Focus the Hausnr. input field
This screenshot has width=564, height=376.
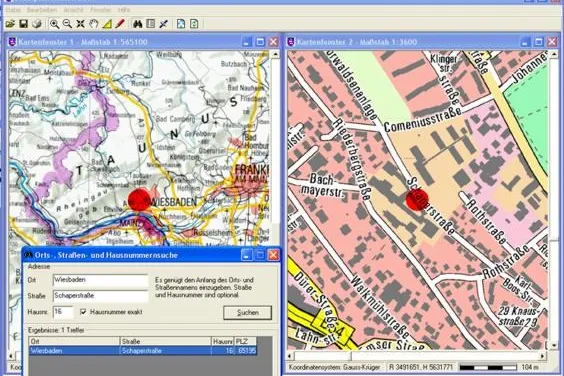click(x=63, y=312)
